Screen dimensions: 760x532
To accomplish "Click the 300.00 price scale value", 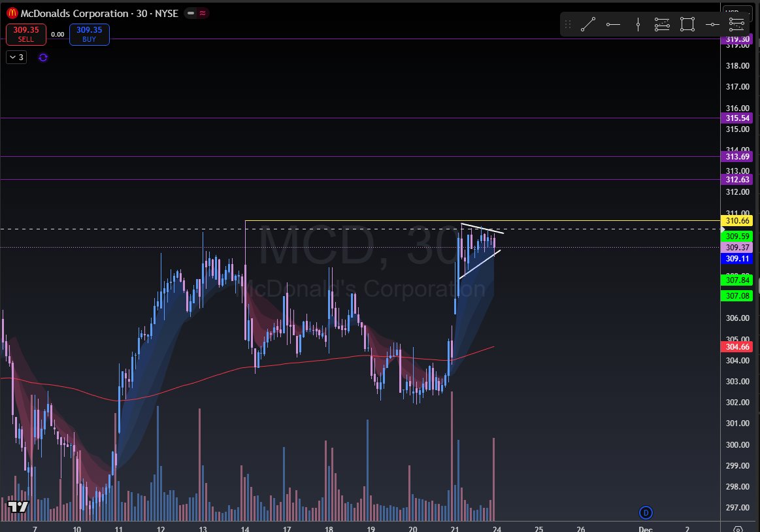I will [737, 444].
